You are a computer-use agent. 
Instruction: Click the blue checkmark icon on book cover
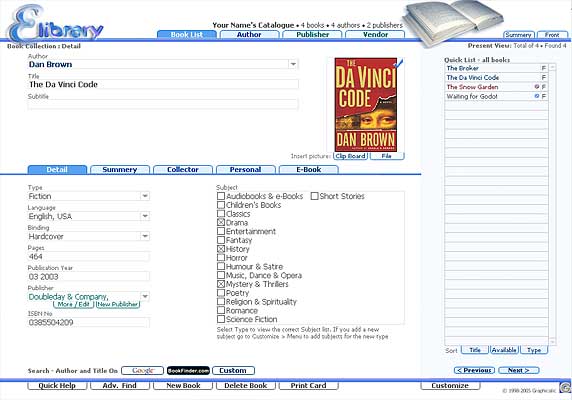tap(399, 63)
